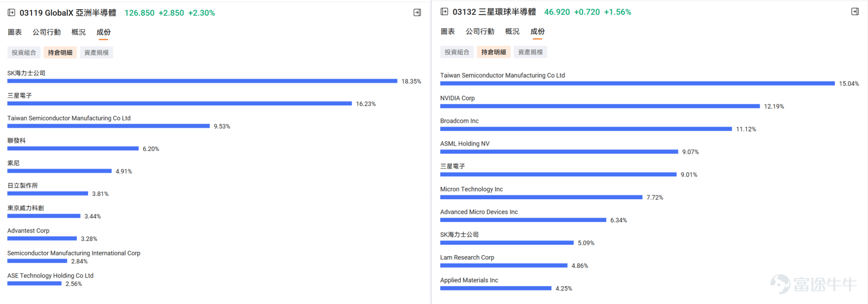Switch to 概況 tab in 03132 panel
868x304 pixels.
coord(512,31)
